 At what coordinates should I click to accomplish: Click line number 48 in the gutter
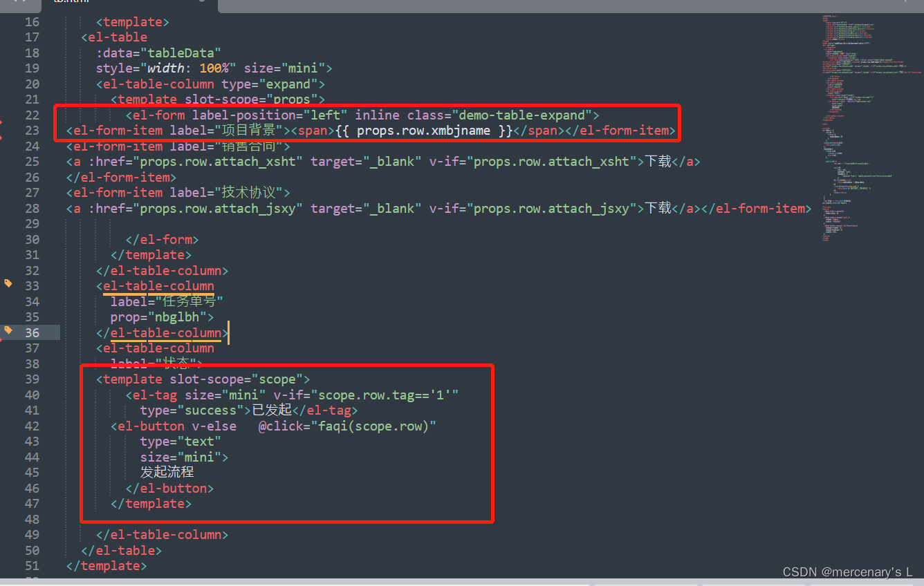tap(32, 519)
